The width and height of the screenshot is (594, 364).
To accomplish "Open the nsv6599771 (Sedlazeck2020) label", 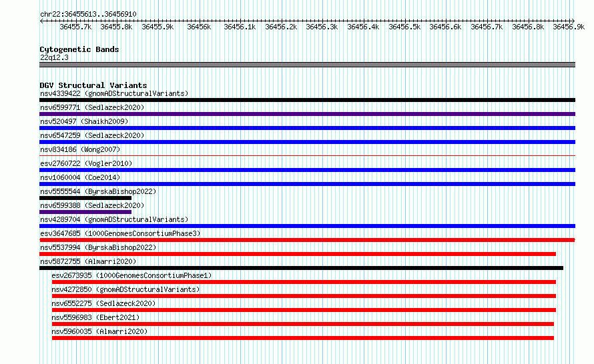I will pyautogui.click(x=92, y=107).
